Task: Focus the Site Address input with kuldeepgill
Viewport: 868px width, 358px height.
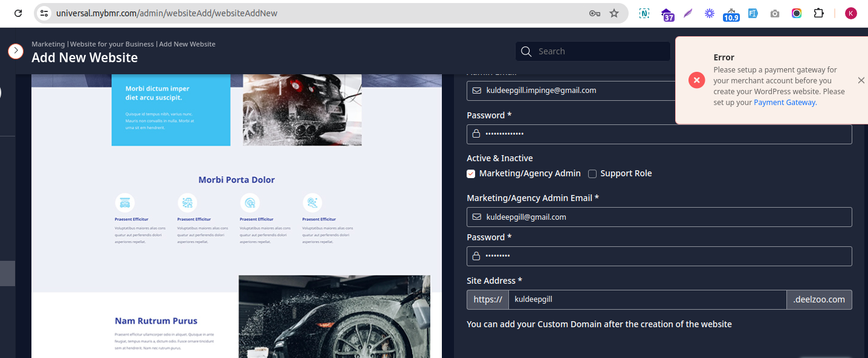Action: point(647,299)
